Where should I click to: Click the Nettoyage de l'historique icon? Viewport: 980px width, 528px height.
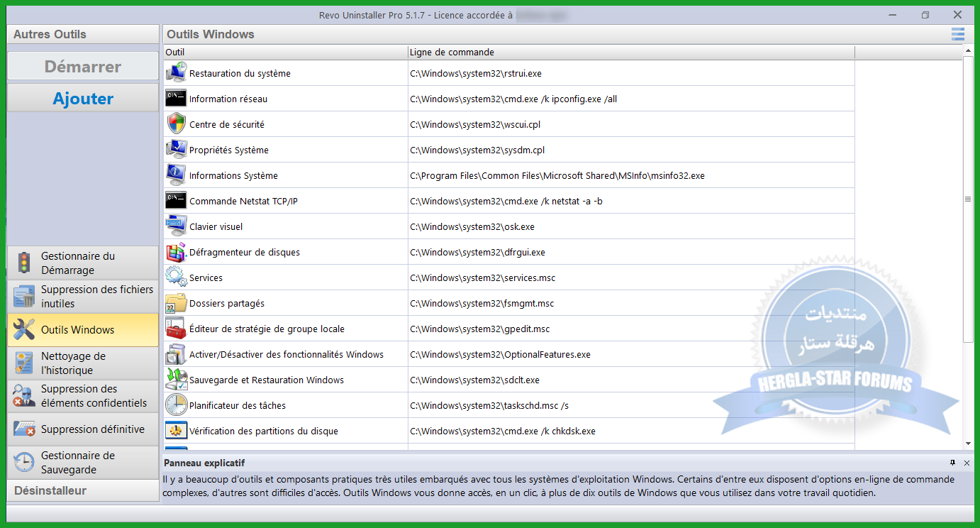pos(24,363)
